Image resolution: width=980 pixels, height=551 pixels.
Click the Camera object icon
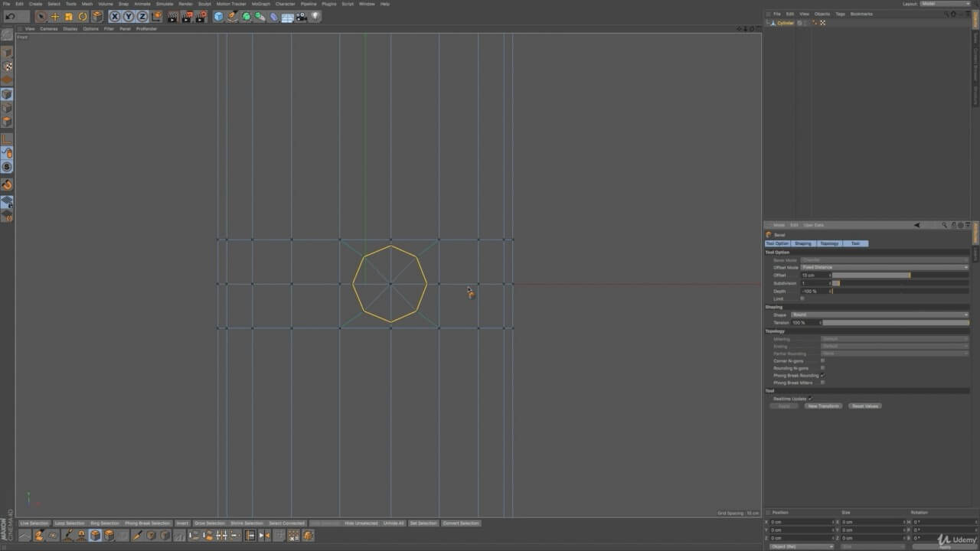pos(302,16)
